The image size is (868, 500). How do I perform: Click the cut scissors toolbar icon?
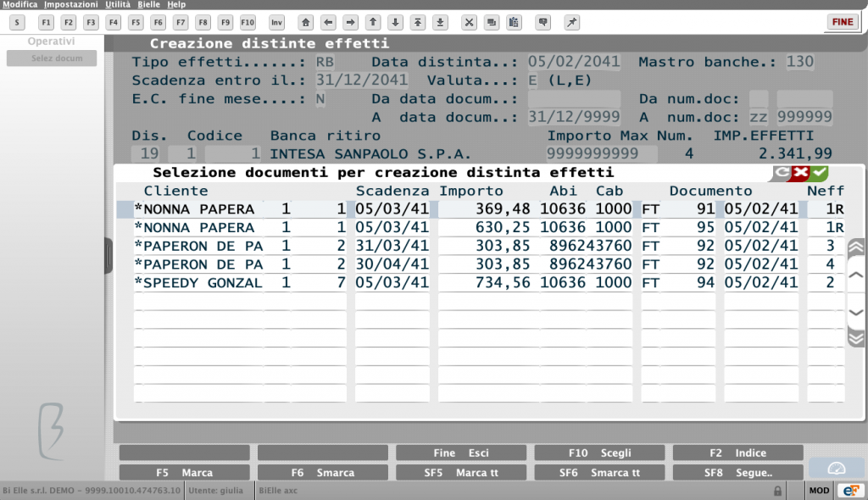pos(469,23)
